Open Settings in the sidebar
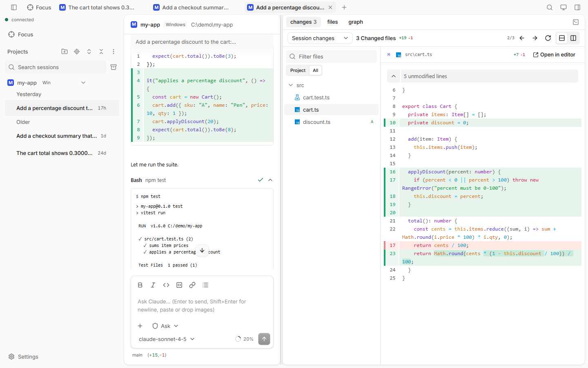 click(x=24, y=357)
